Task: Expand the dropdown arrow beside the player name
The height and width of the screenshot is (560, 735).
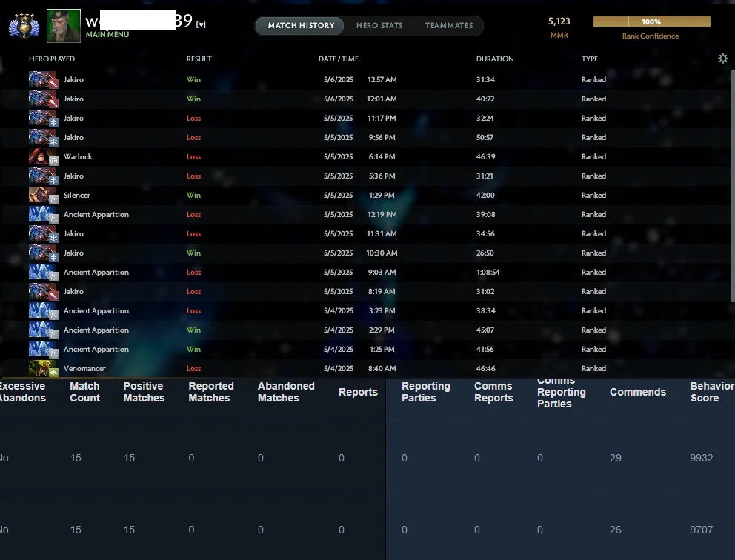Action: [201, 25]
